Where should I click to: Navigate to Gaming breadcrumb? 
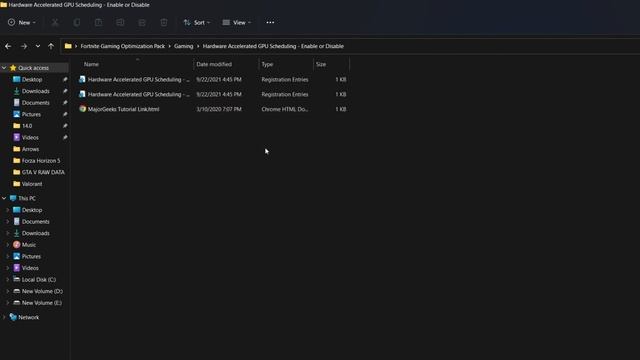(x=183, y=46)
